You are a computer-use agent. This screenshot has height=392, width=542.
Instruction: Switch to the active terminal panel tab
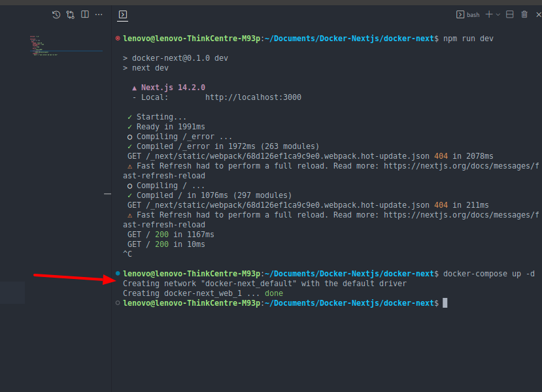pos(122,14)
